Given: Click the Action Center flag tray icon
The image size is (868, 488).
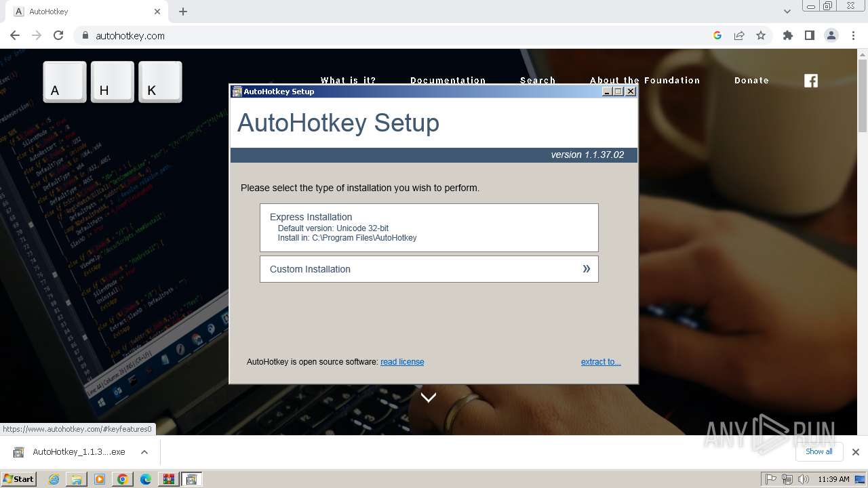Looking at the screenshot, I should 771,479.
